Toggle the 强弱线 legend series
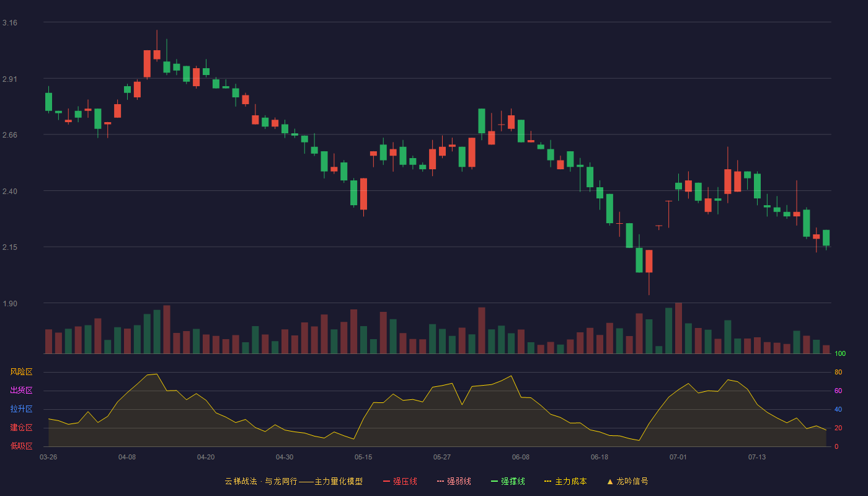 (x=454, y=481)
